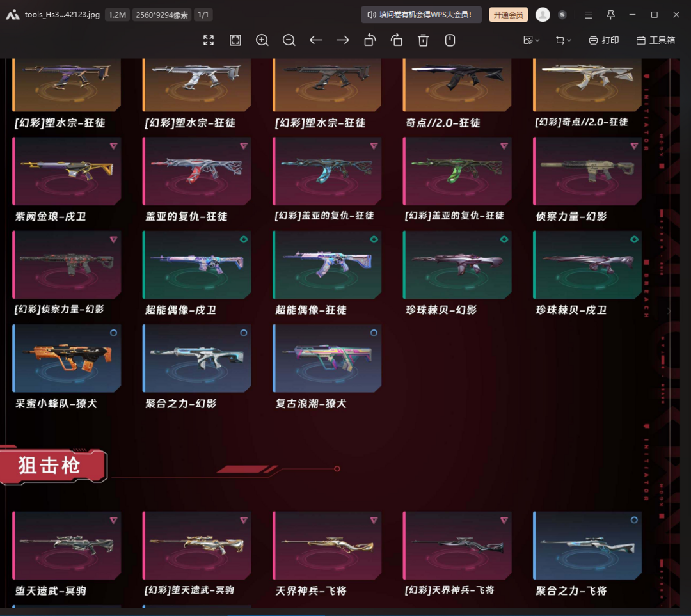
Task: Click the 天界神兵-飞将 label without 幻彩 prefix
Action: tap(311, 591)
